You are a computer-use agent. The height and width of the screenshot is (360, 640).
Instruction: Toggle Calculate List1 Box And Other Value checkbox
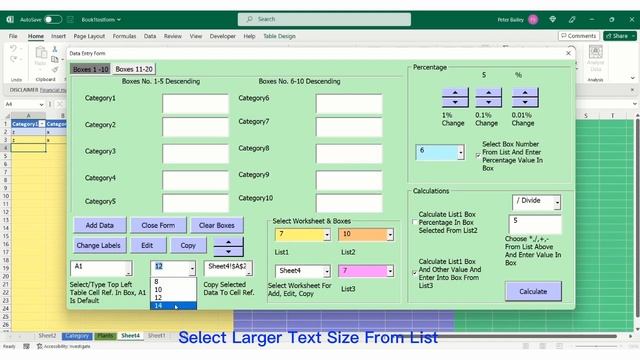pyautogui.click(x=415, y=273)
